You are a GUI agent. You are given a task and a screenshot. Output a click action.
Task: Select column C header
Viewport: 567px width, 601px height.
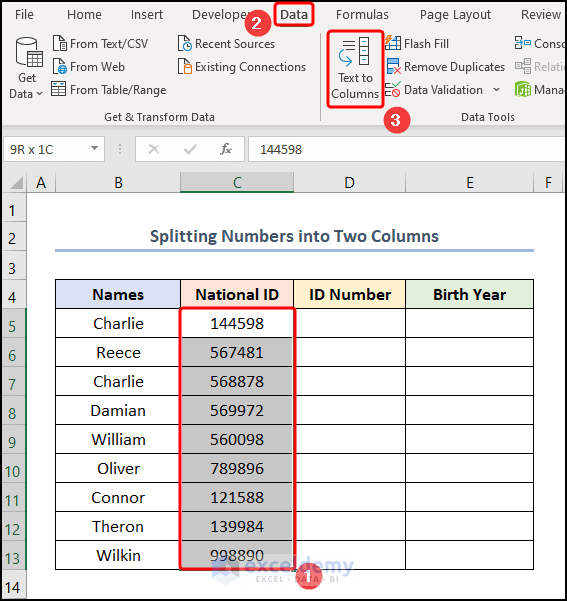point(237,182)
